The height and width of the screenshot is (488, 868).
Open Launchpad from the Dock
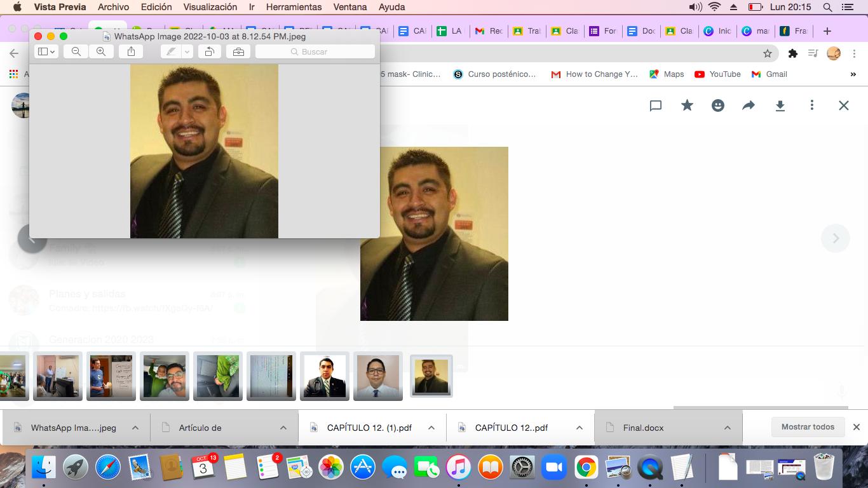(76, 468)
